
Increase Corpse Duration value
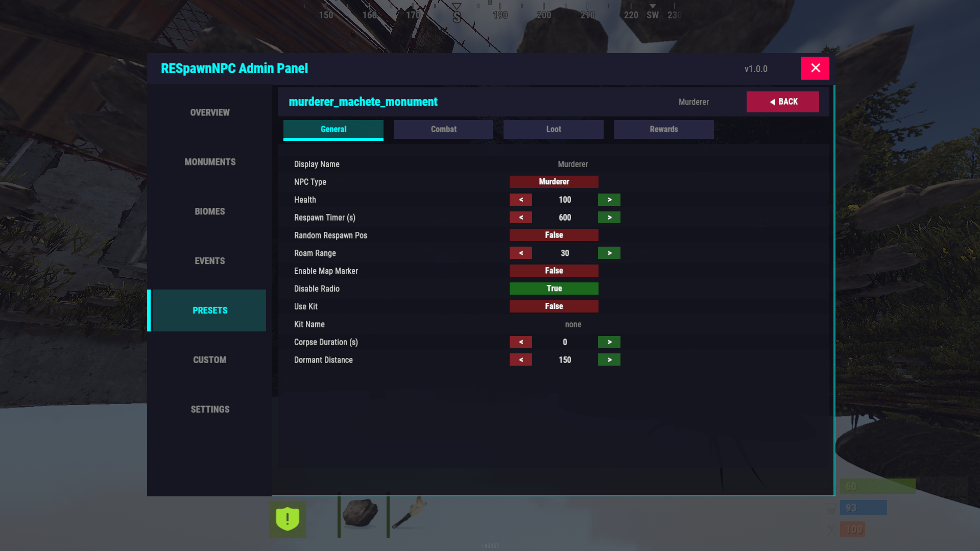coord(609,342)
